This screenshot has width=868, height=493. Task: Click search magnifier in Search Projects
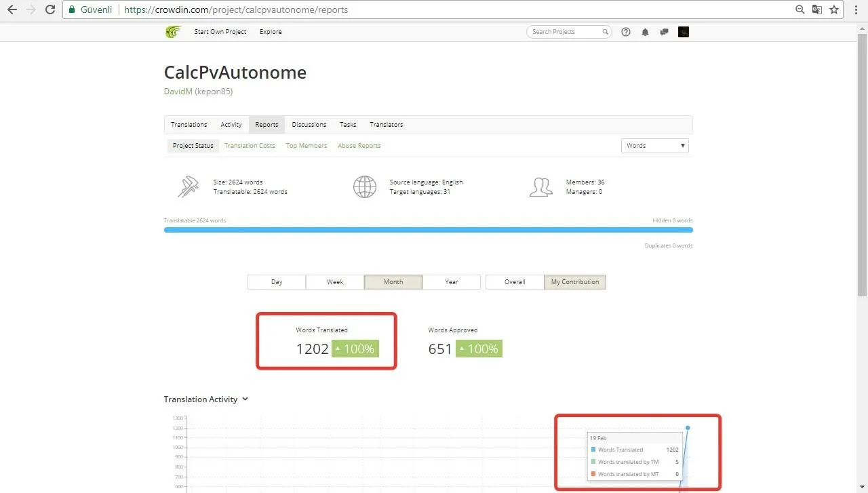605,32
